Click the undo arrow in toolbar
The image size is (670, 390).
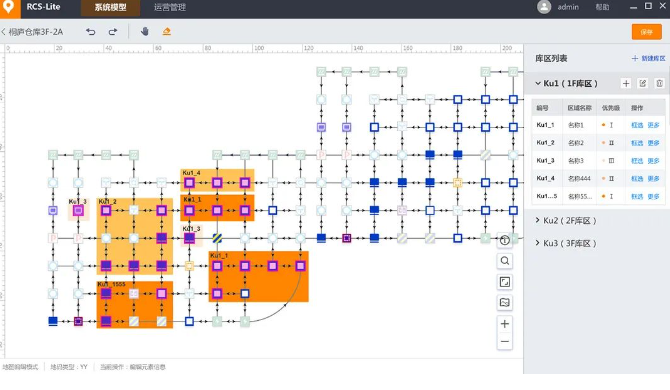[x=91, y=32]
